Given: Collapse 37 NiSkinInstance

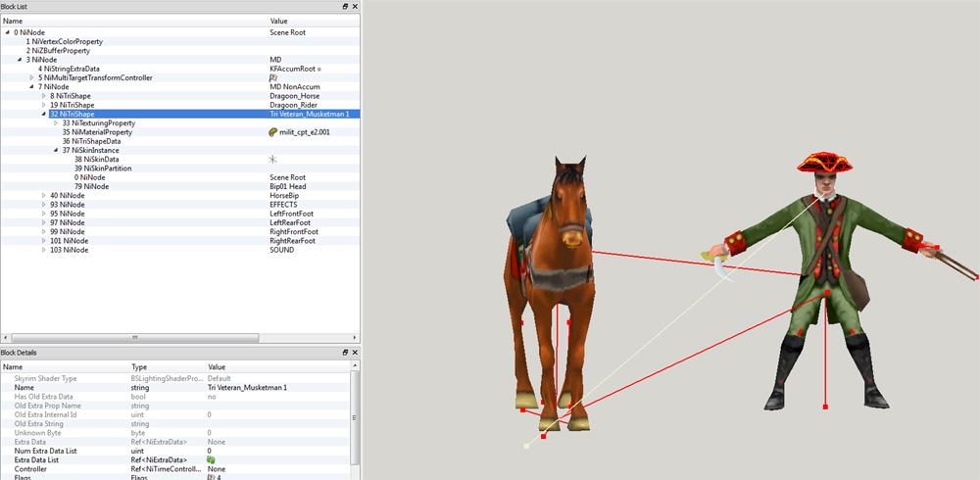Looking at the screenshot, I should pyautogui.click(x=56, y=151).
